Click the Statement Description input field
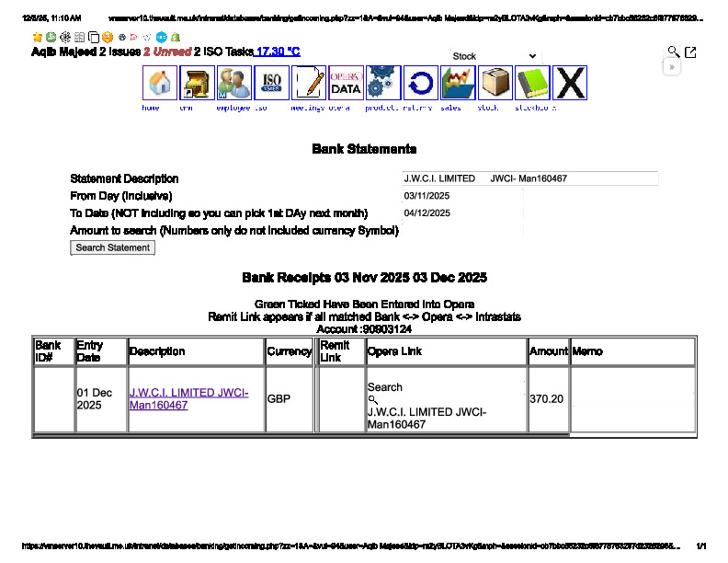 pyautogui.click(x=529, y=178)
